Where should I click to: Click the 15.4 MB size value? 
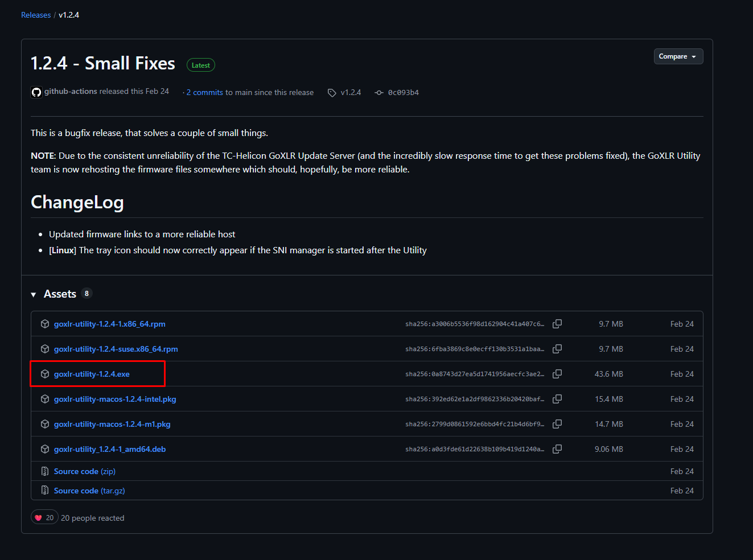pos(609,399)
